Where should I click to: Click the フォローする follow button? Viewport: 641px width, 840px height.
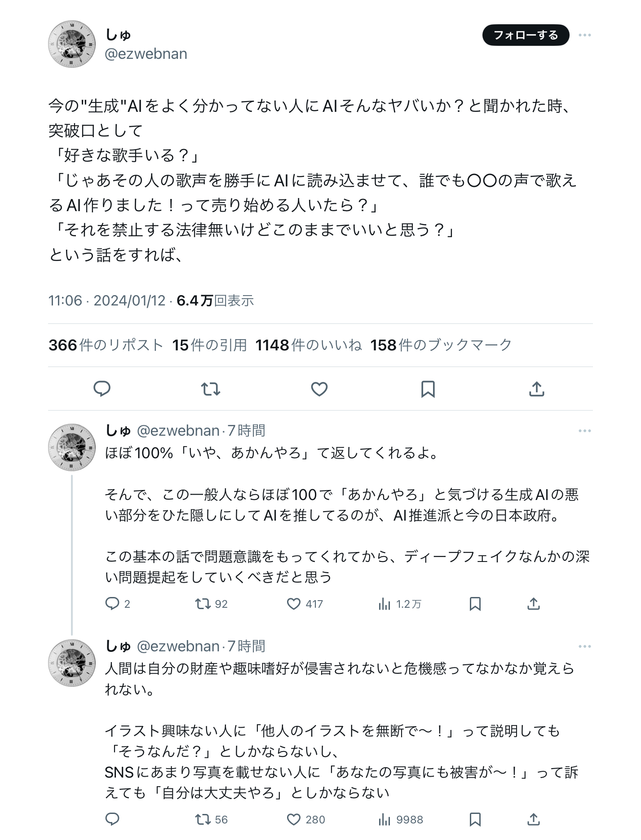[x=526, y=35]
